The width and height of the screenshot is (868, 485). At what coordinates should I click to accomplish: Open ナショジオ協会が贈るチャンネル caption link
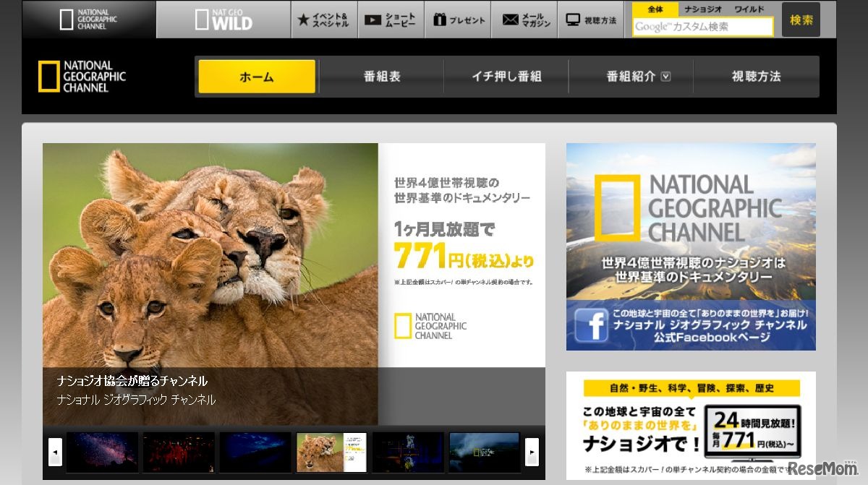click(132, 381)
